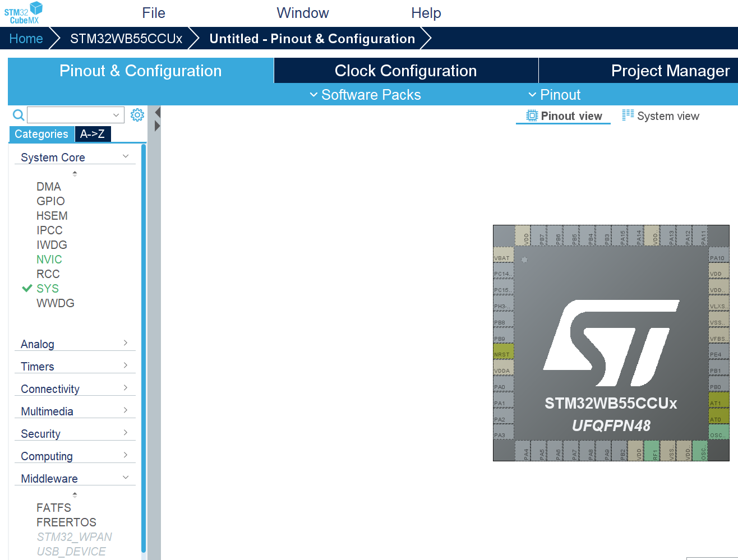Click the STM32WB55CCUx breadcrumb link
This screenshot has height=560, width=738.
click(x=126, y=38)
